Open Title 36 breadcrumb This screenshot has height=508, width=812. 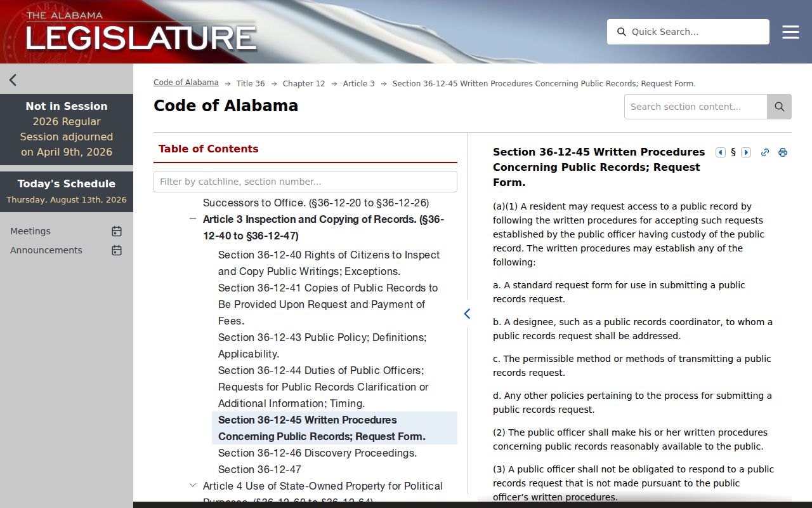(x=251, y=84)
